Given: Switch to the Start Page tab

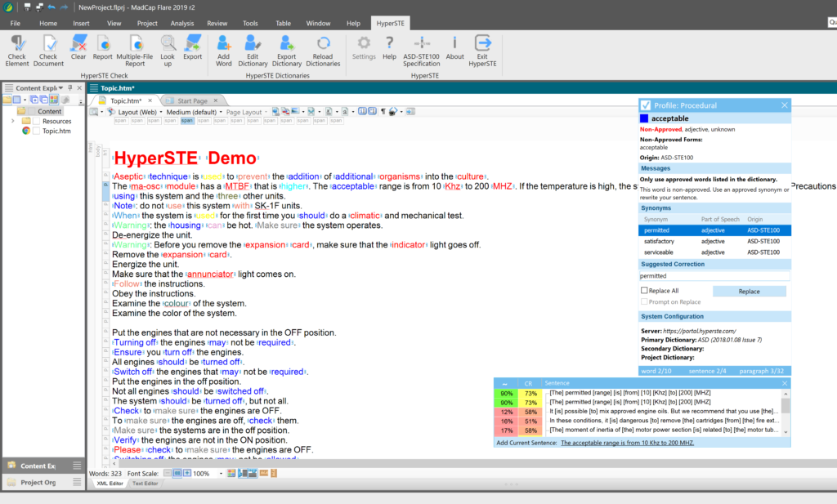Looking at the screenshot, I should click(194, 100).
